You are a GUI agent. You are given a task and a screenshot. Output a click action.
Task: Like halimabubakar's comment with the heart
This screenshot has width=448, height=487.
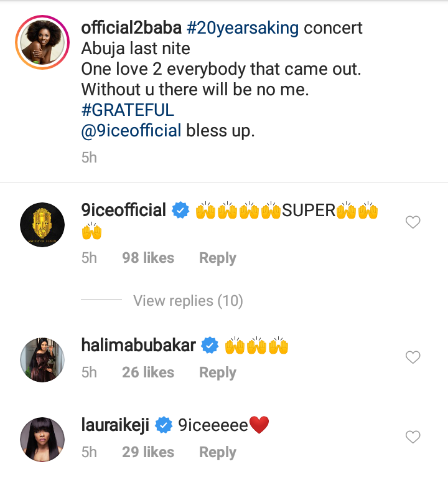coord(413,357)
